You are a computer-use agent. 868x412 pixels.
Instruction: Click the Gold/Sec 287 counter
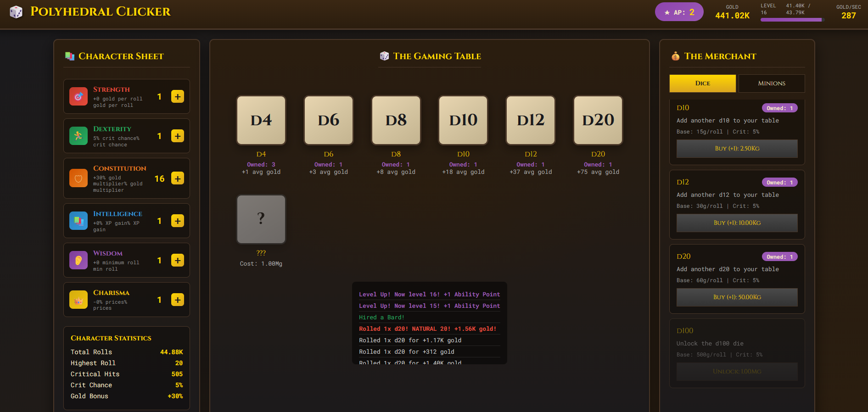click(x=849, y=12)
